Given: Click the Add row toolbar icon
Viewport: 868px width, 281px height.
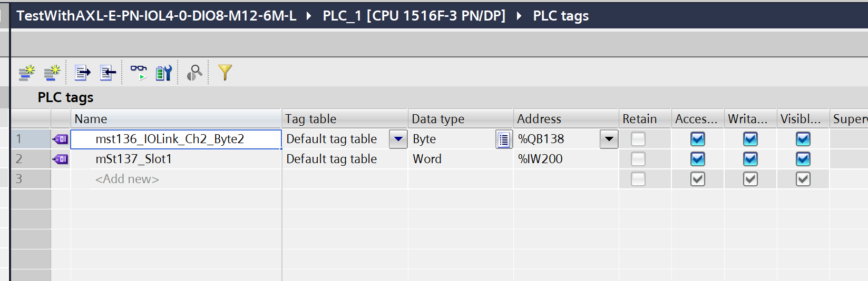Looking at the screenshot, I should (52, 73).
